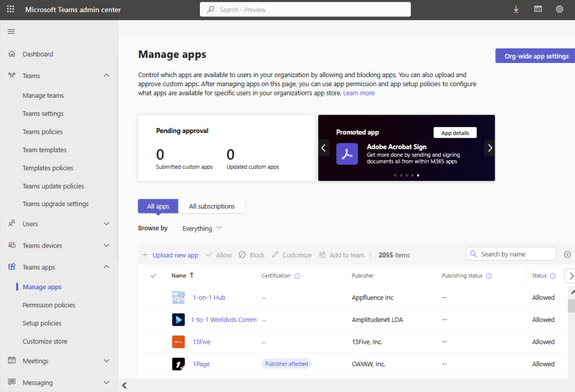Screen dimensions: 575x392
Task: Advance the promoted app carousel right arrow
Action: coord(489,148)
